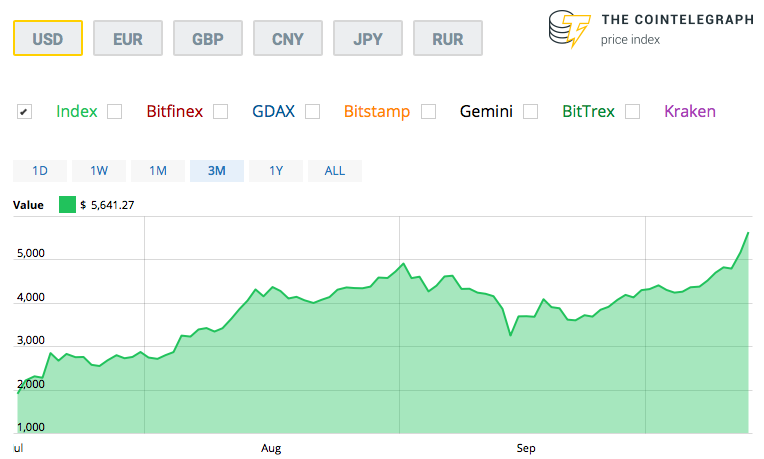The width and height of the screenshot is (764, 459).
Task: Tick the GDAX checkbox
Action: (220, 112)
